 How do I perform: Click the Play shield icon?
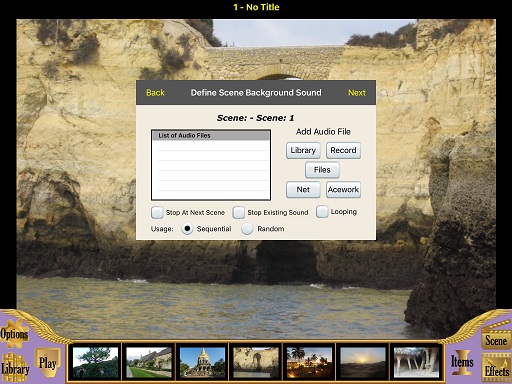[47, 363]
